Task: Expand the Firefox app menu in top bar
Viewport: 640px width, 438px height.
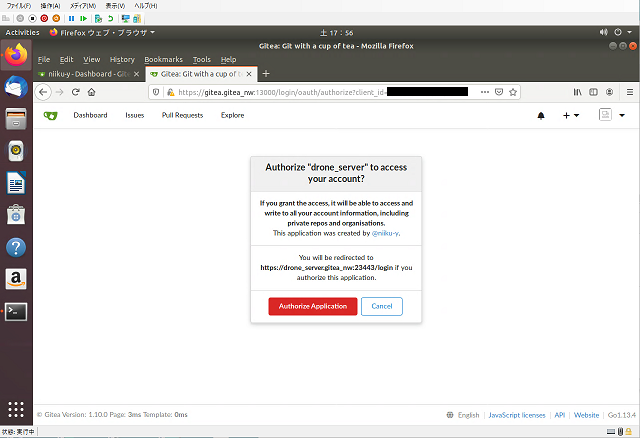Action: point(102,33)
